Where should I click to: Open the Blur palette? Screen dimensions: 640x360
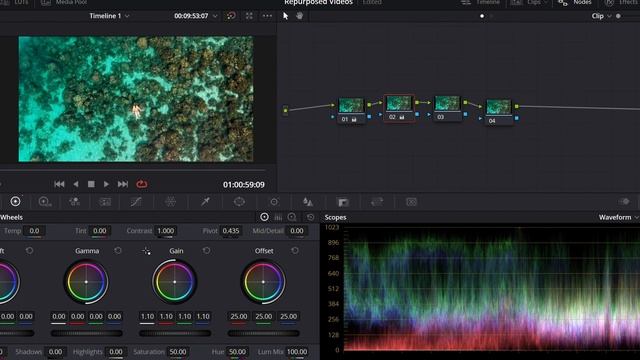(308, 202)
